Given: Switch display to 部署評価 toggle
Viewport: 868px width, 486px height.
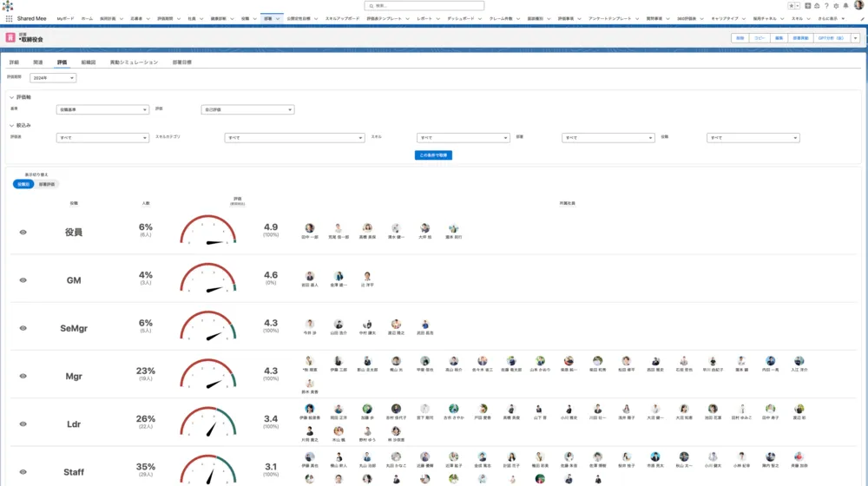Looking at the screenshot, I should pos(47,184).
